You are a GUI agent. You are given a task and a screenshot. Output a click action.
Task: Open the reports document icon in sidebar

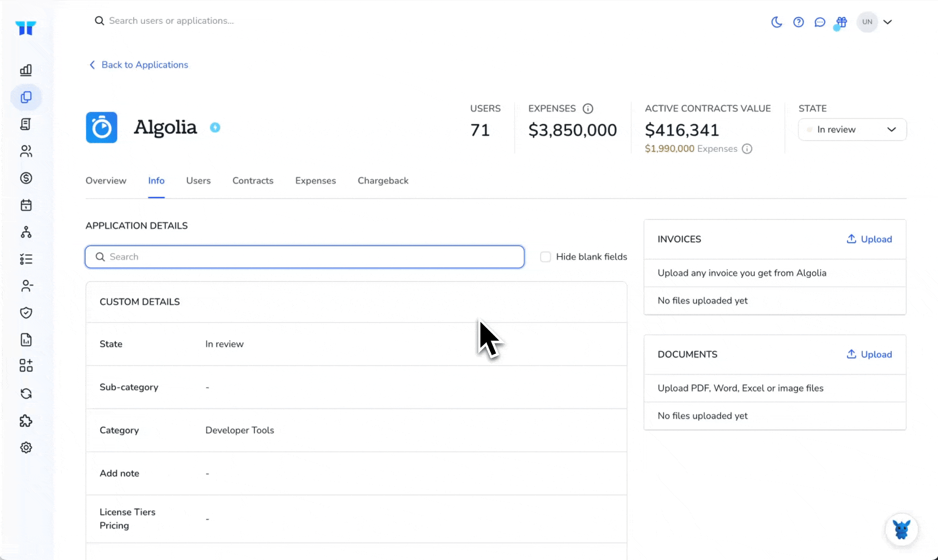[x=26, y=340]
